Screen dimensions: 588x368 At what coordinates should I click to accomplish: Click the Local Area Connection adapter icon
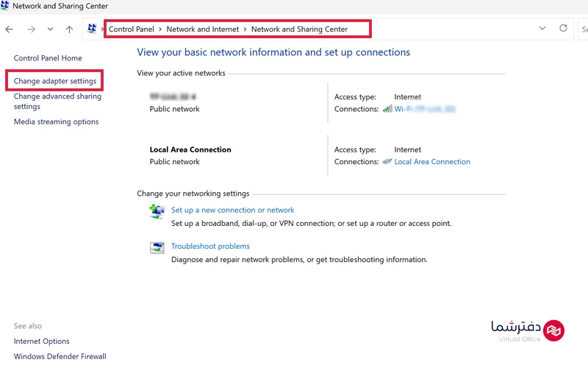[387, 162]
